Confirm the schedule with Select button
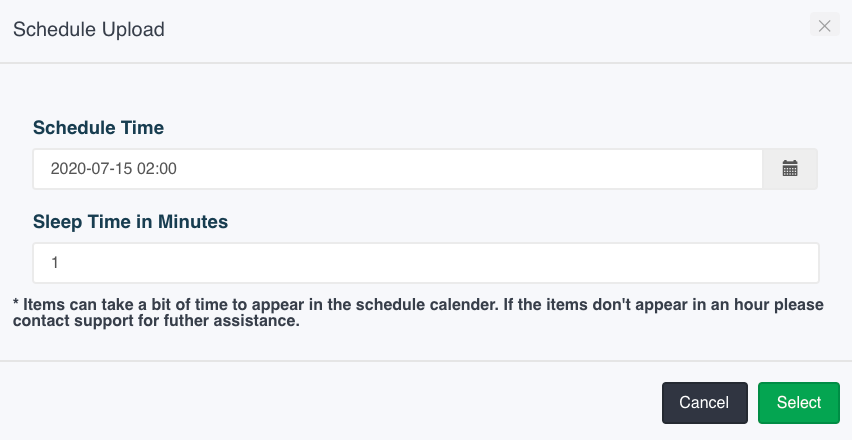The width and height of the screenshot is (852, 440). [x=799, y=403]
